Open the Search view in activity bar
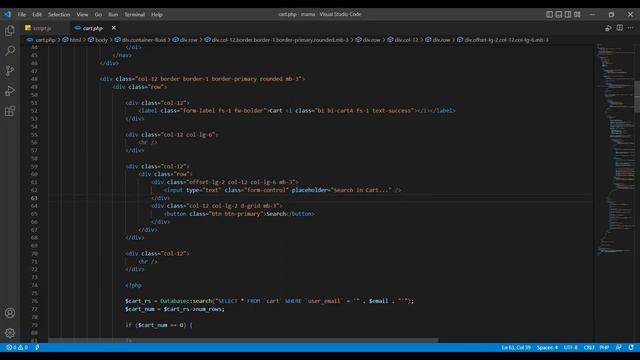 10,51
